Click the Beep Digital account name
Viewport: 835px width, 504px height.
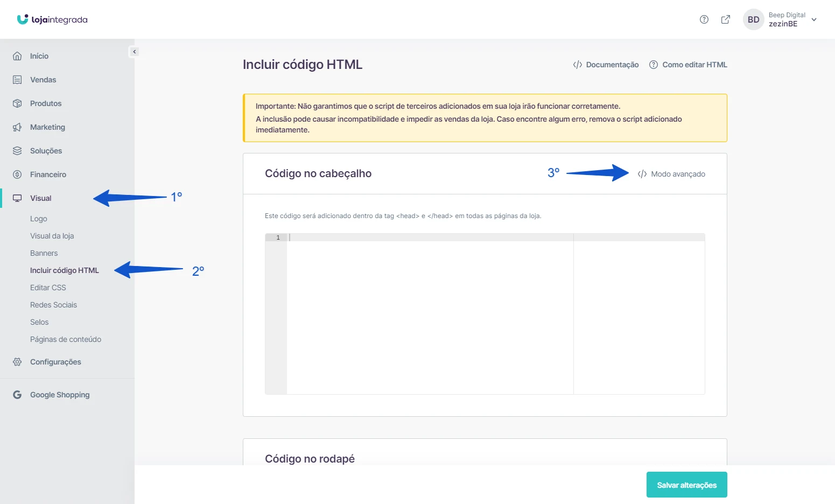point(787,15)
